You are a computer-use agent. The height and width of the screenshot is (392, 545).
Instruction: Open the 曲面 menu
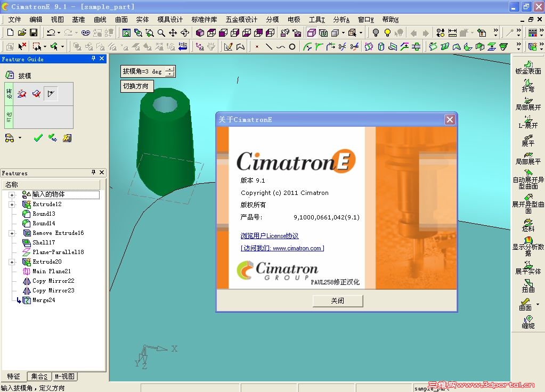[x=121, y=20]
